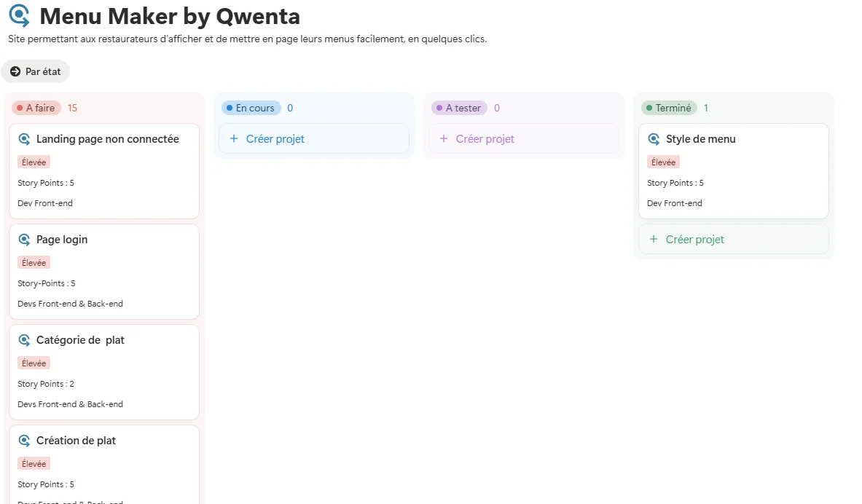Click 'Créer projet' in the A tester column
This screenshot has height=504, width=862.
[484, 138]
